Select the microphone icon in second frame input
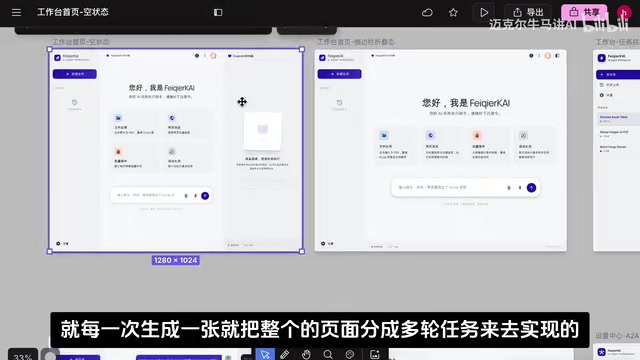 (x=520, y=188)
